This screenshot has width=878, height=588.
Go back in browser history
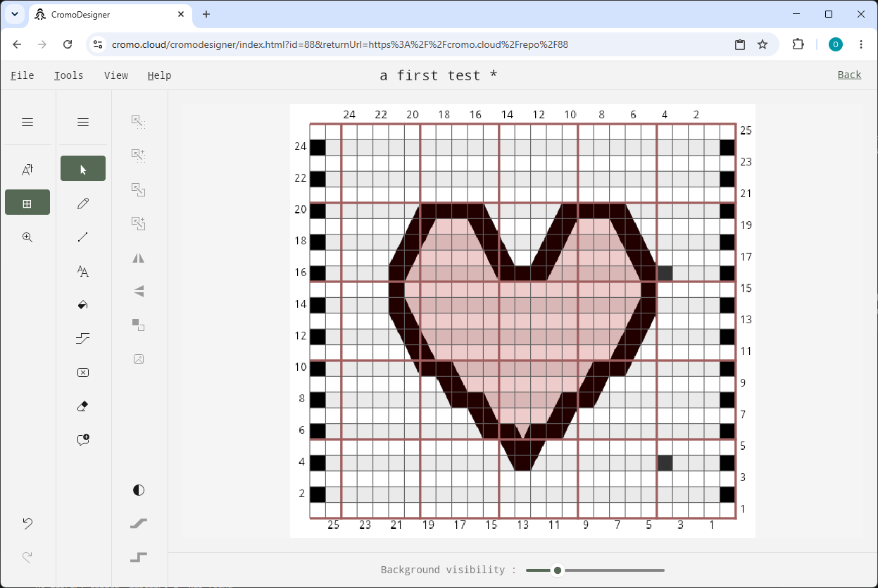coord(18,44)
